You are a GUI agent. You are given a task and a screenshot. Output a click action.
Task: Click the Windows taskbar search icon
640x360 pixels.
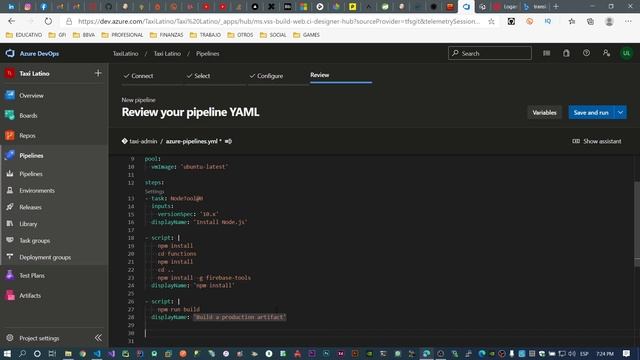22,353
